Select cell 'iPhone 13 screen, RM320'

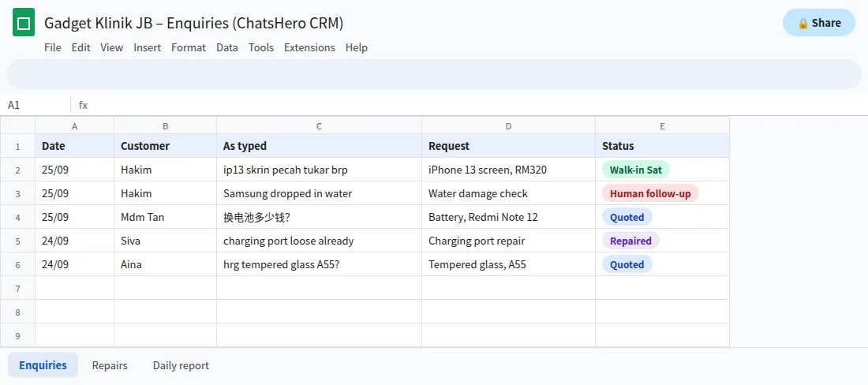509,170
